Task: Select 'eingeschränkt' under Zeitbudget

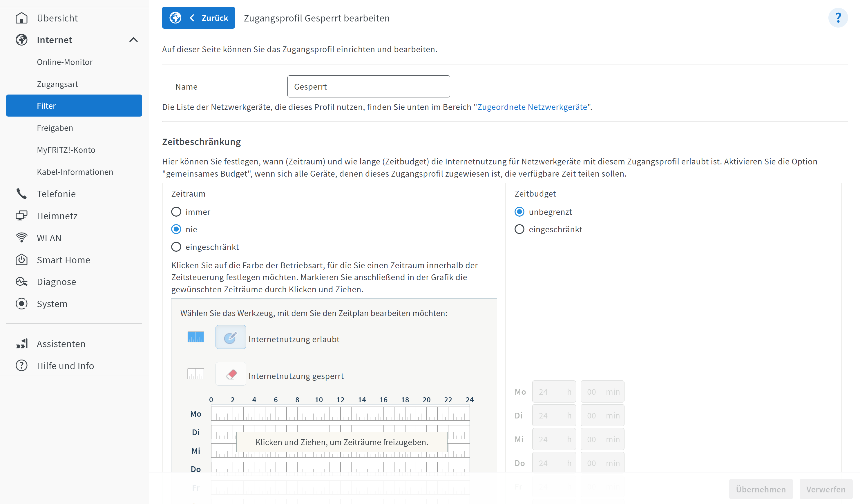Action: point(519,229)
